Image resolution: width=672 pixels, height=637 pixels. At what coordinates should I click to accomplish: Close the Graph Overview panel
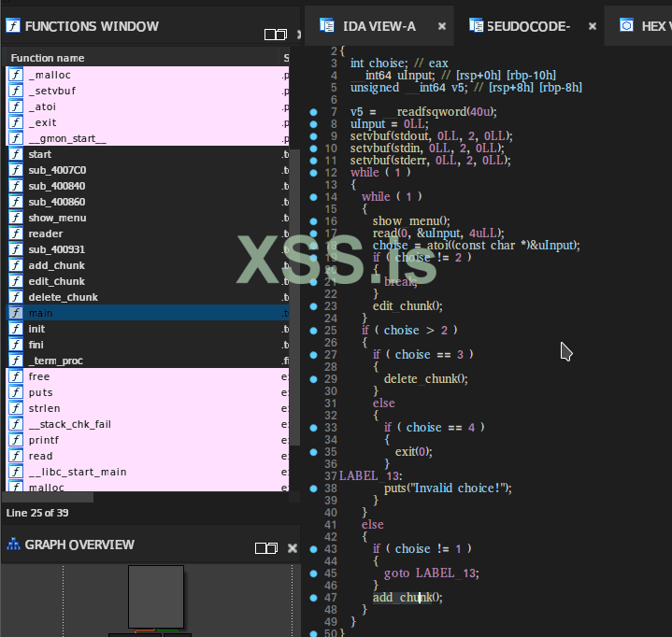(x=293, y=548)
